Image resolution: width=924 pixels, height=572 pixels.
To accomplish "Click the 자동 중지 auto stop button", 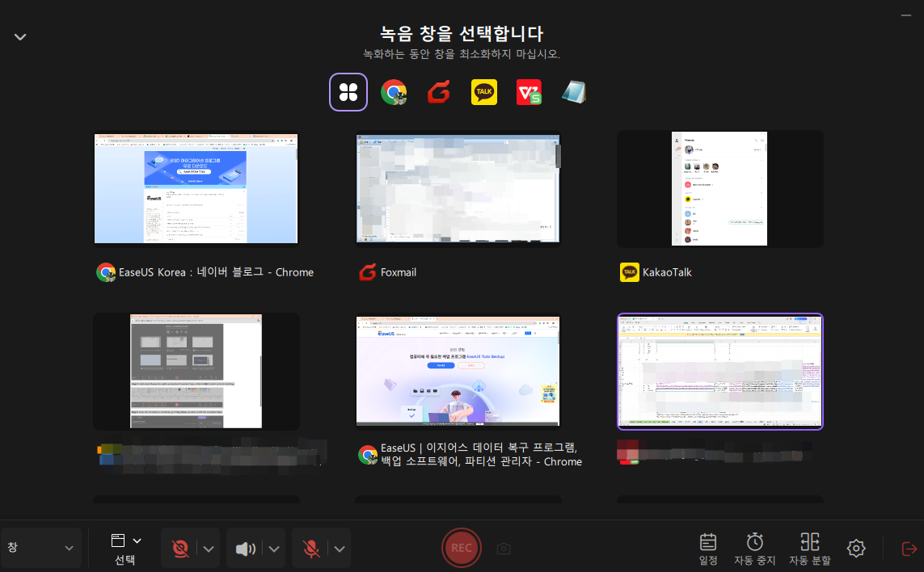I will 754,548.
